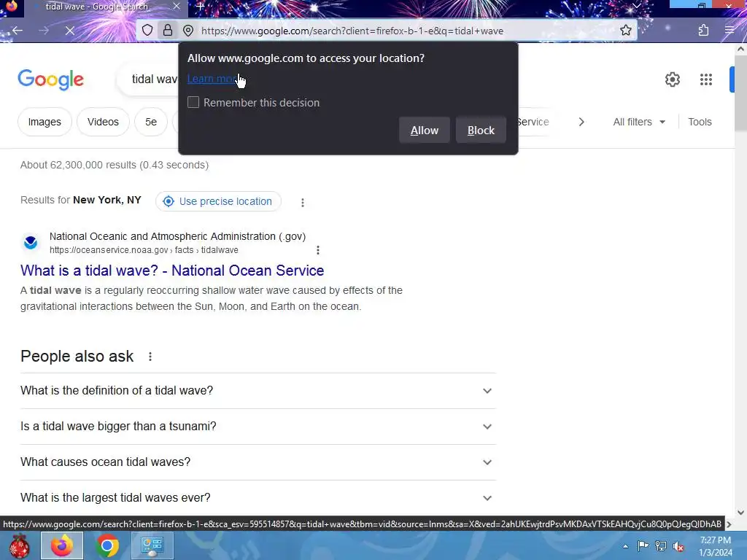Click Use precise location button
The height and width of the screenshot is (560, 747).
[218, 201]
